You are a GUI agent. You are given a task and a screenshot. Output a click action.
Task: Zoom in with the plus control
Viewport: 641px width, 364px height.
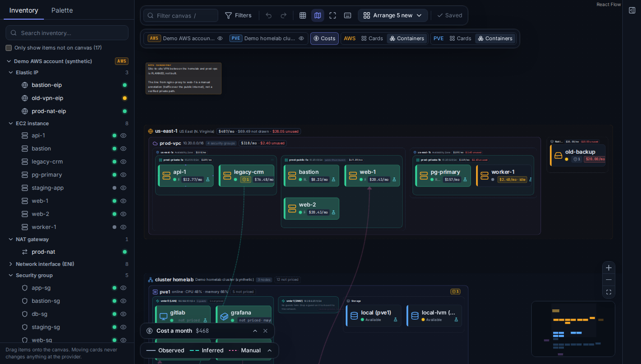pyautogui.click(x=609, y=268)
